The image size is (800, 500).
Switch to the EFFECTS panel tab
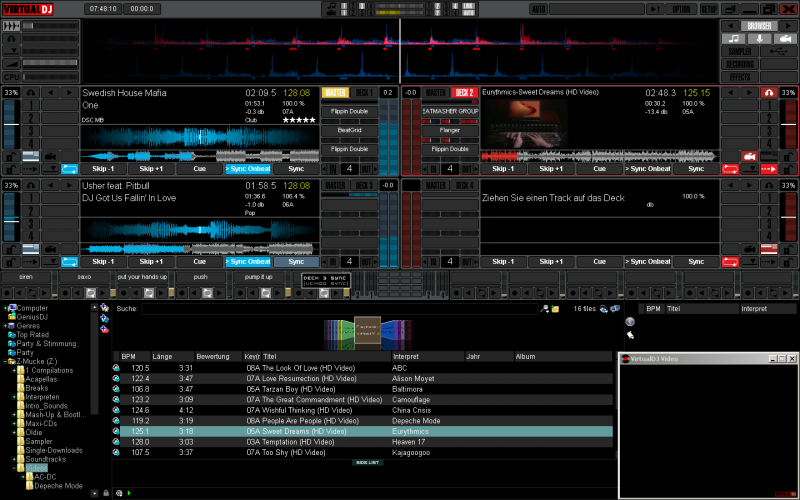click(740, 77)
